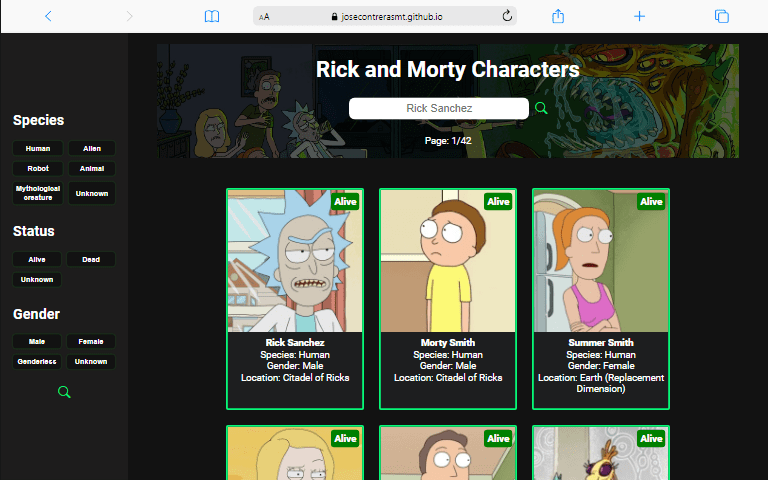
Task: Open a new tab with plus icon
Action: (639, 16)
